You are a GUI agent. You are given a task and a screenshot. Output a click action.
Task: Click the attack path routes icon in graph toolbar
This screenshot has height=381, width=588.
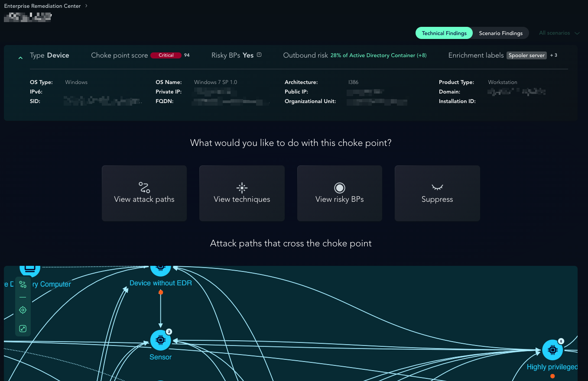(23, 284)
